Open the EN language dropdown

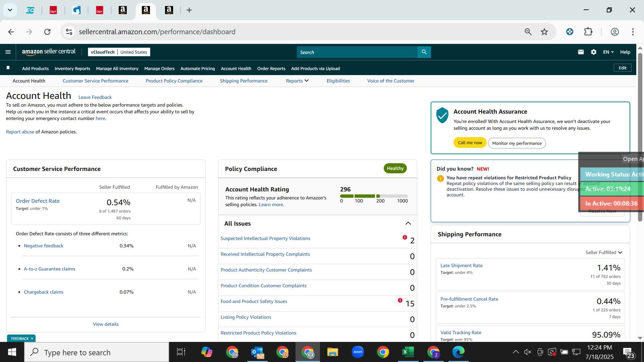click(608, 52)
